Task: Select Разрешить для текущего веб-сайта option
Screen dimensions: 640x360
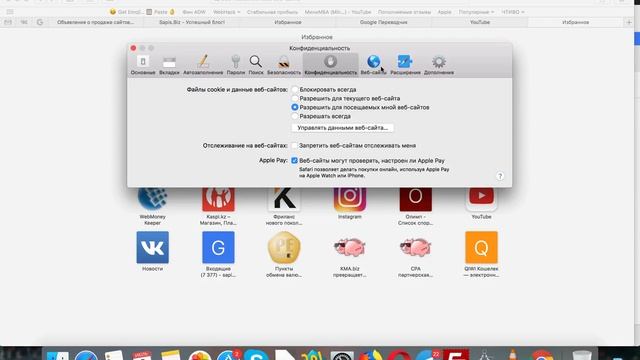Action: tap(295, 98)
